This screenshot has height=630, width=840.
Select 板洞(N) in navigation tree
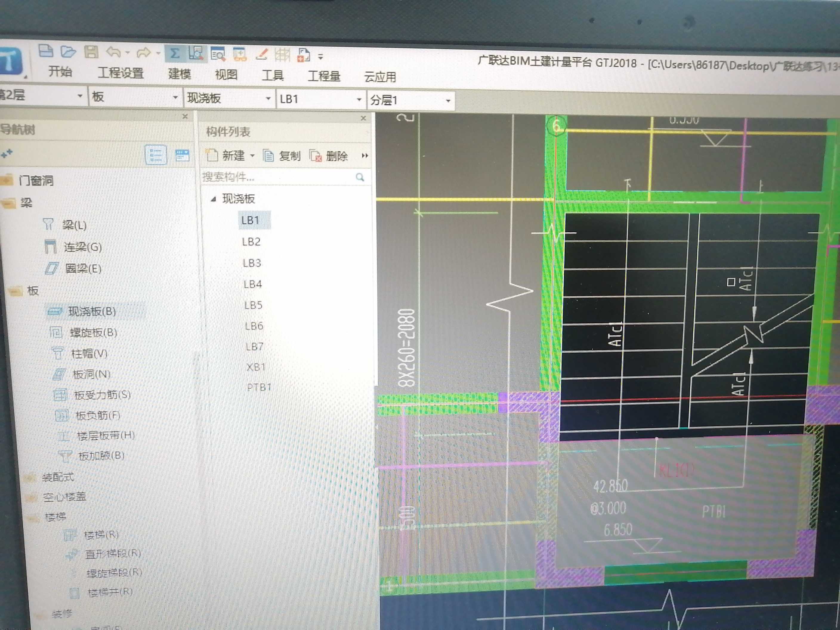(92, 374)
